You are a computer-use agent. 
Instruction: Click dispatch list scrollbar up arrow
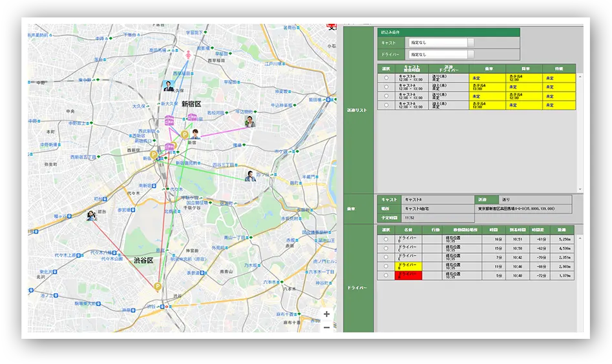tap(580, 77)
